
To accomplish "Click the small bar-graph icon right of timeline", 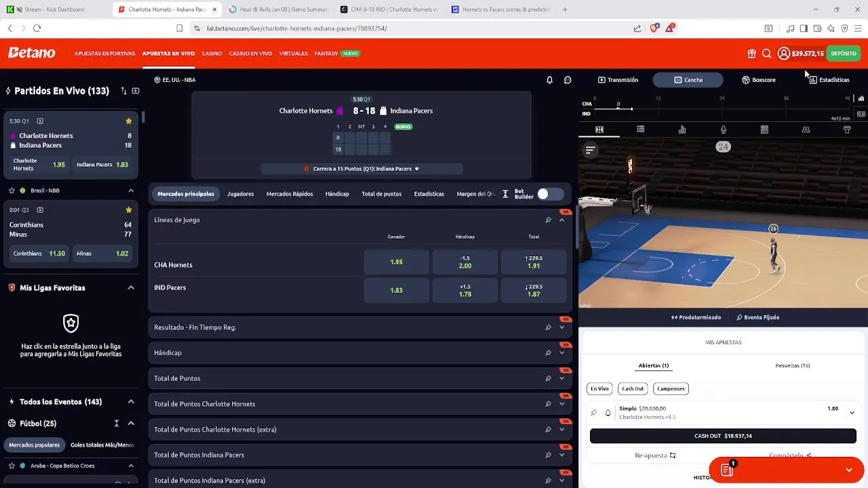I will [861, 98].
